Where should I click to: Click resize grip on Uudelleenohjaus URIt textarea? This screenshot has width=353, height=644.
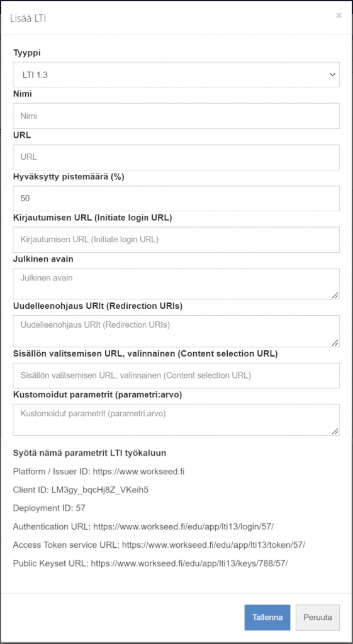335,343
